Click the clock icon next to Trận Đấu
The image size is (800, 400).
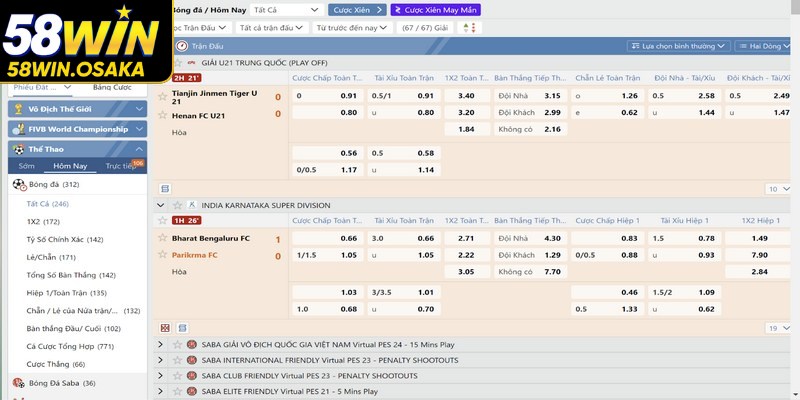[x=182, y=46]
